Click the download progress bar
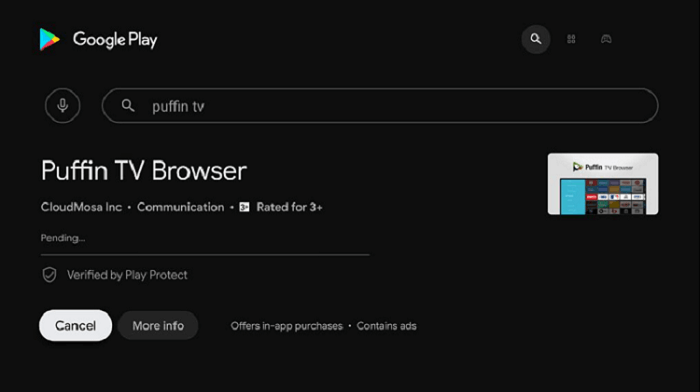700x392 pixels. pos(205,255)
